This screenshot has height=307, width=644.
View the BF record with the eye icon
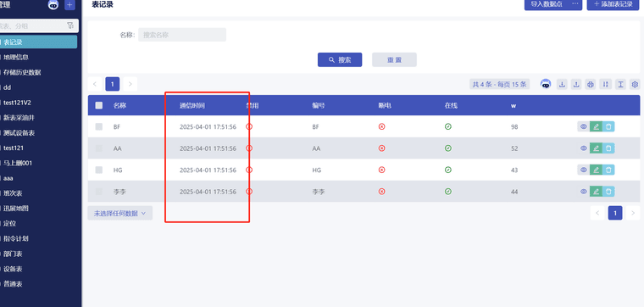[583, 126]
